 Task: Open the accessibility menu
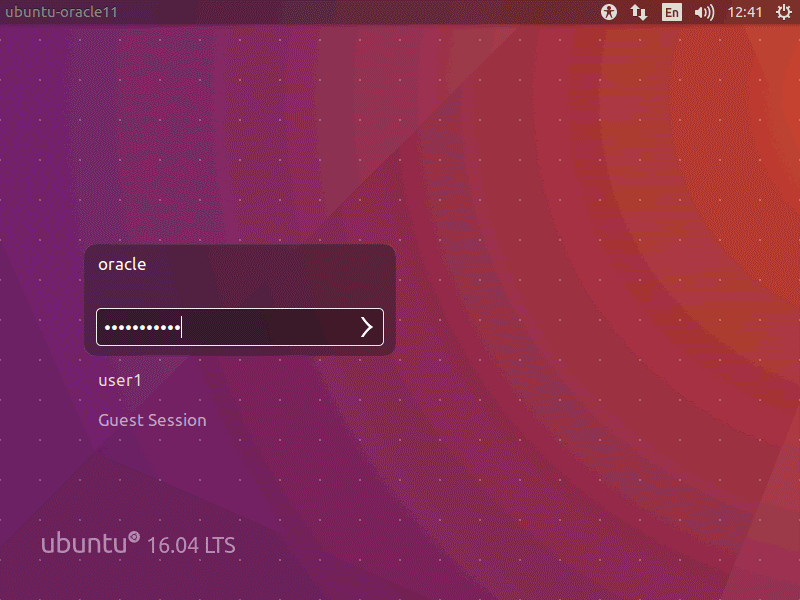pos(609,12)
